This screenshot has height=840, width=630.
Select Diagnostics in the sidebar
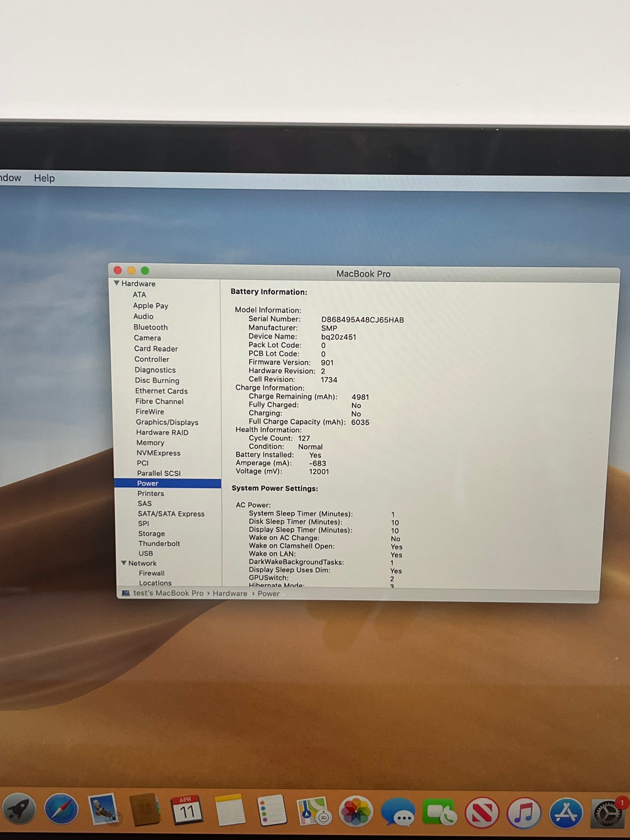click(x=155, y=370)
